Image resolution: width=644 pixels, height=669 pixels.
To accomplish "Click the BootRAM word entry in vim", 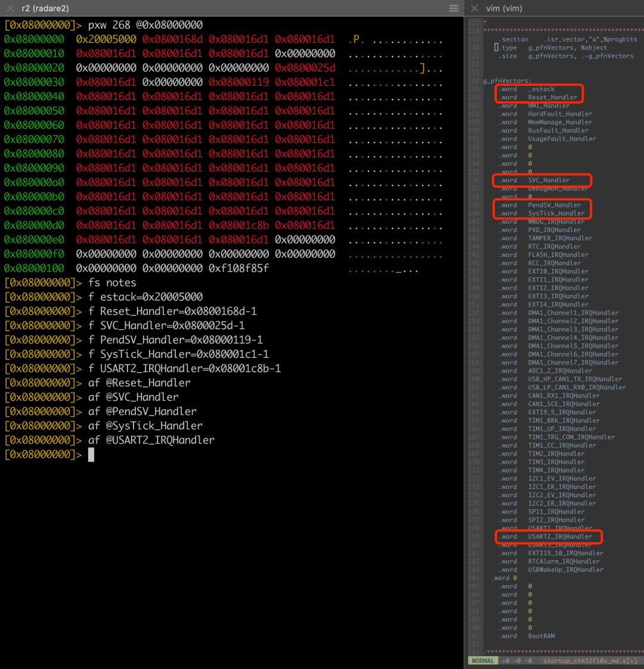I will click(541, 636).
